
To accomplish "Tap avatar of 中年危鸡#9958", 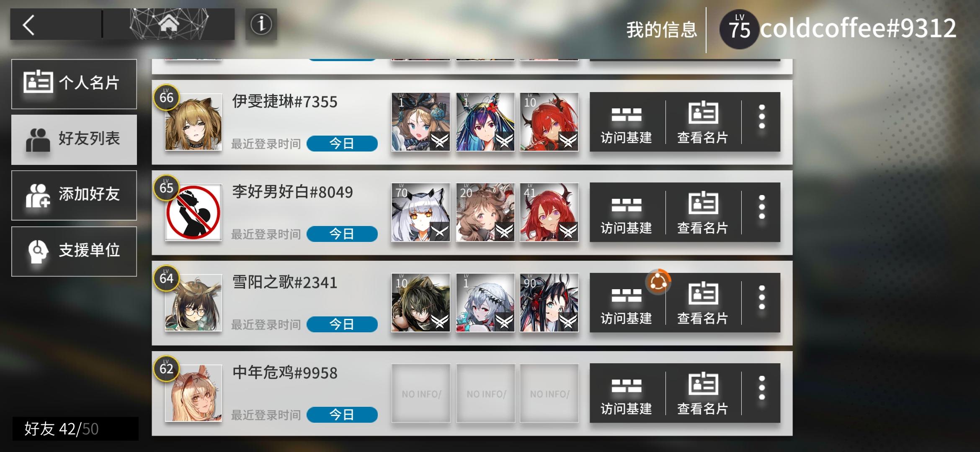I will tap(193, 393).
